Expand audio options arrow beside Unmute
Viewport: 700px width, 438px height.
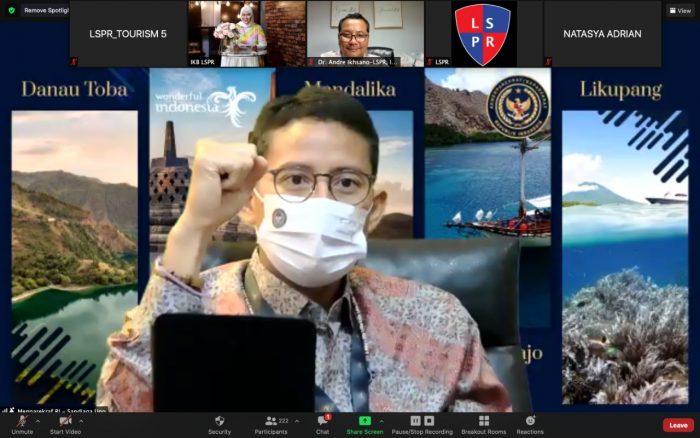click(x=39, y=420)
